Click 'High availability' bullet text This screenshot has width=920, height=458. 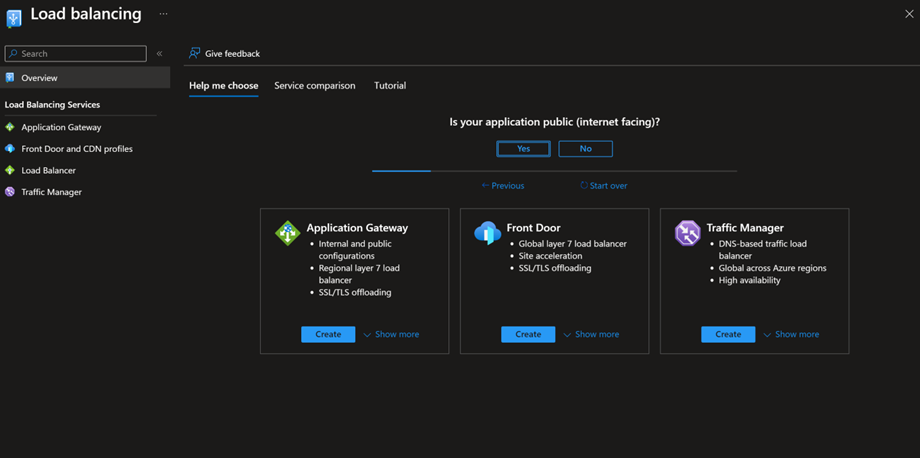coord(750,281)
